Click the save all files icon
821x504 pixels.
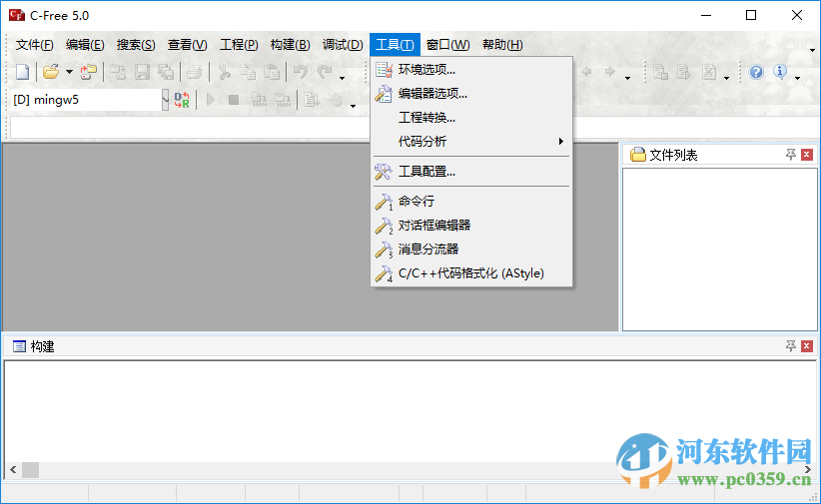click(x=166, y=72)
